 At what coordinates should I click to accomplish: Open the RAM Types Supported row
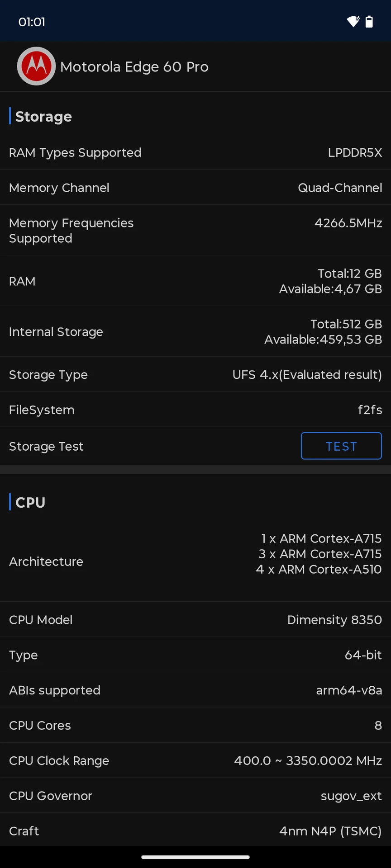tap(195, 152)
